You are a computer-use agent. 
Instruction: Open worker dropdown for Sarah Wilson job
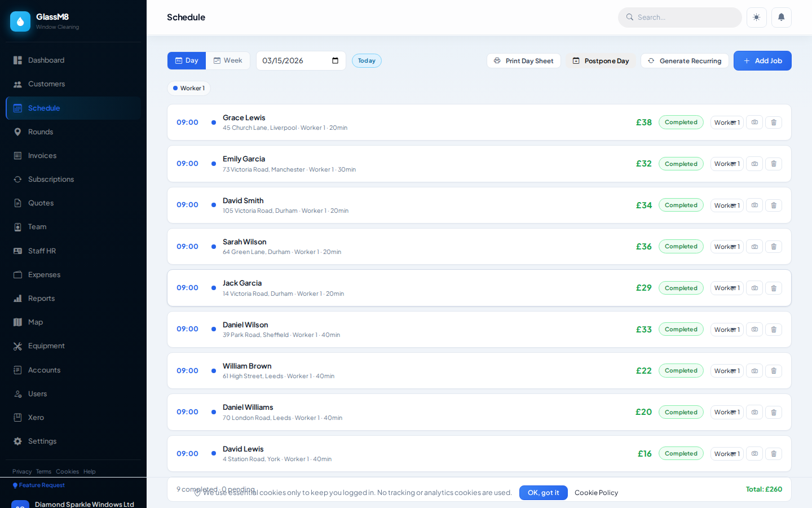point(727,247)
